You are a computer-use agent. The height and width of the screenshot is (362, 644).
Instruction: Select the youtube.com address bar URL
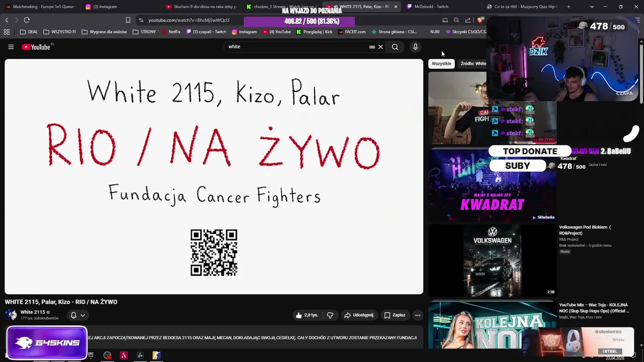pos(189,20)
